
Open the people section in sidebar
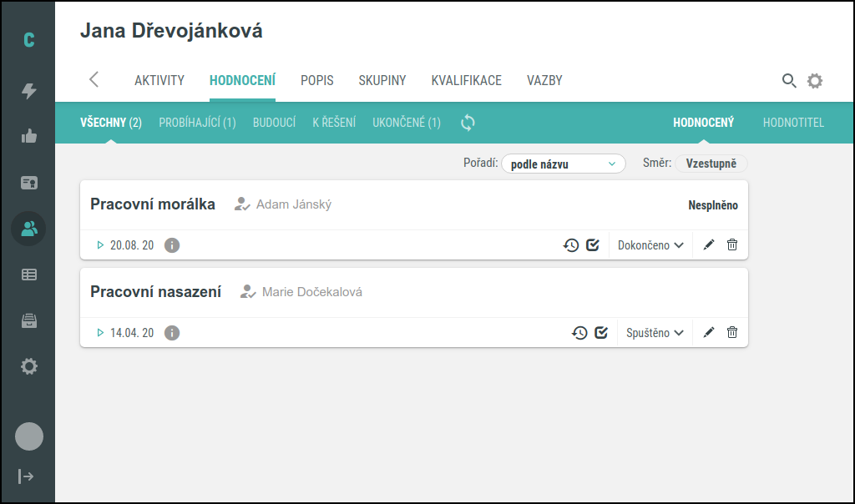point(29,229)
